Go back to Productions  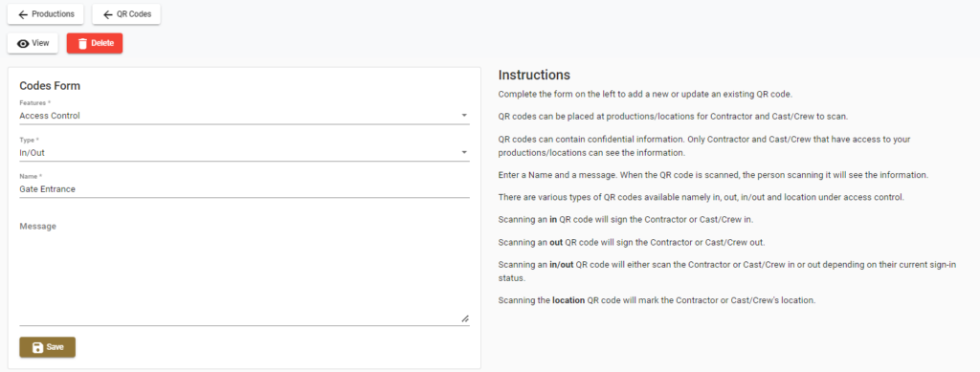[45, 14]
